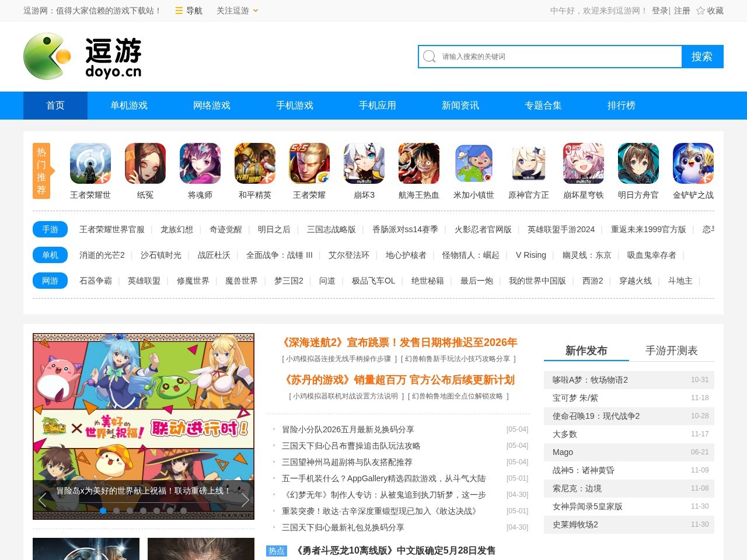The width and height of the screenshot is (747, 560).
Task: Open the 和平精英 game icon
Action: click(255, 163)
